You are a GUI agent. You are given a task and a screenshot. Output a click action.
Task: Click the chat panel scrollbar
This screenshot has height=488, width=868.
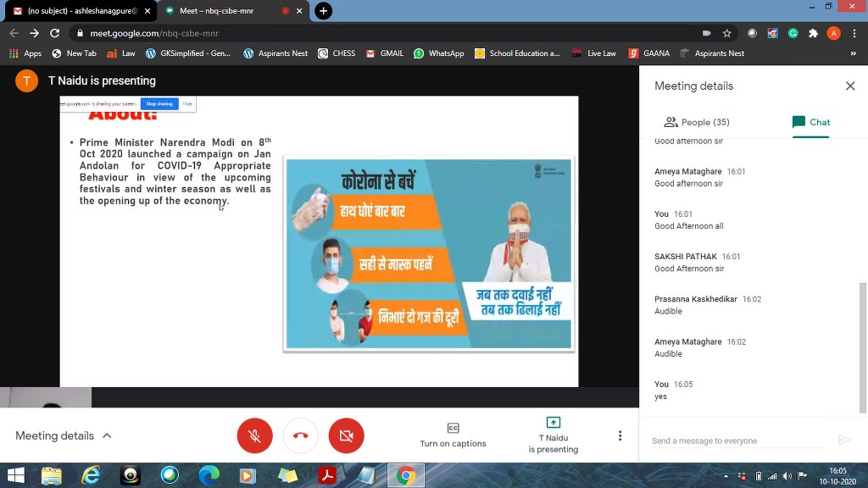point(862,347)
